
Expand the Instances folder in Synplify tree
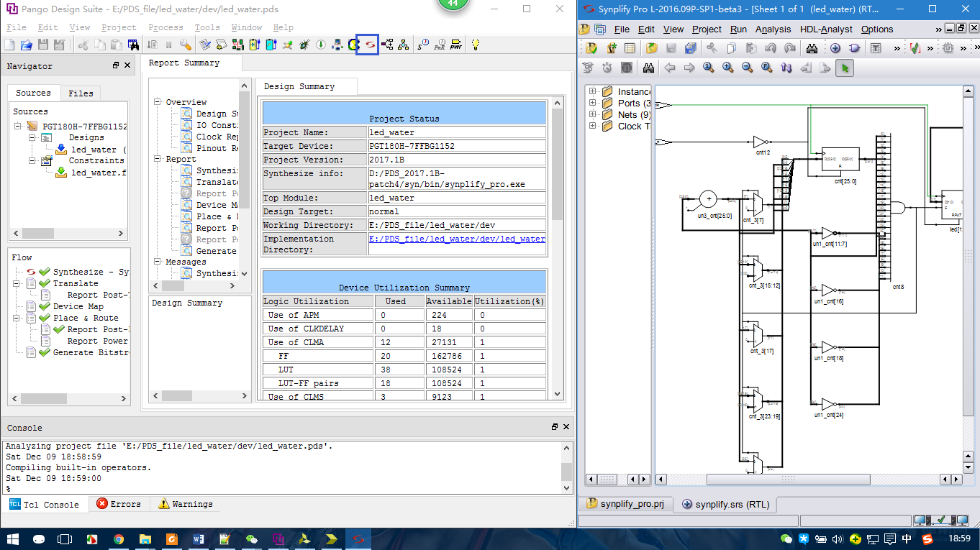coord(592,91)
